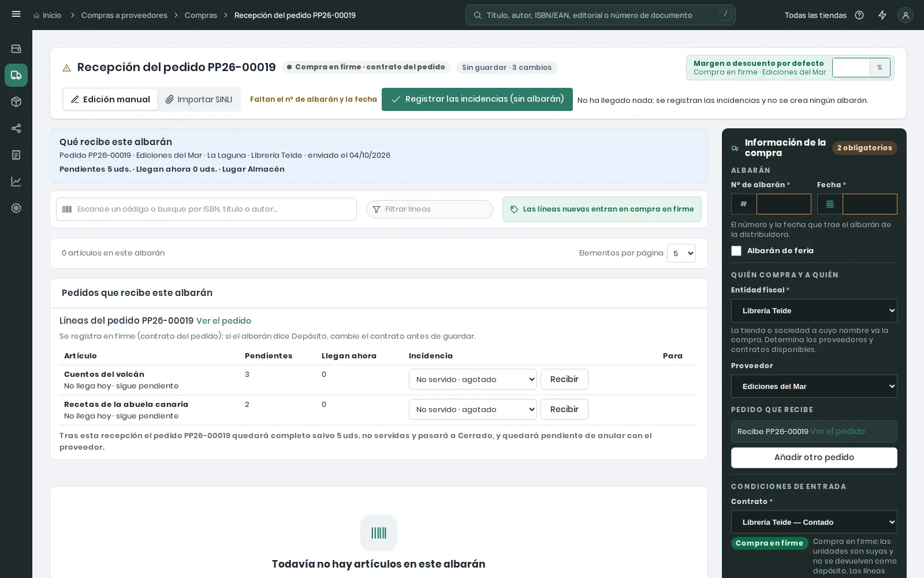Screen dimensions: 924x578
Task: Click the warning triangle next to the title
Action: click(x=66, y=68)
